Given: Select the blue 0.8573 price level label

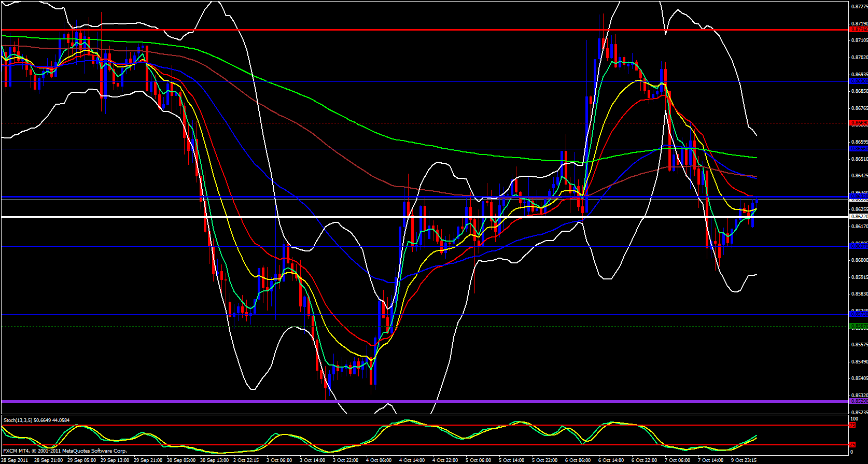Looking at the screenshot, I should click(858, 314).
